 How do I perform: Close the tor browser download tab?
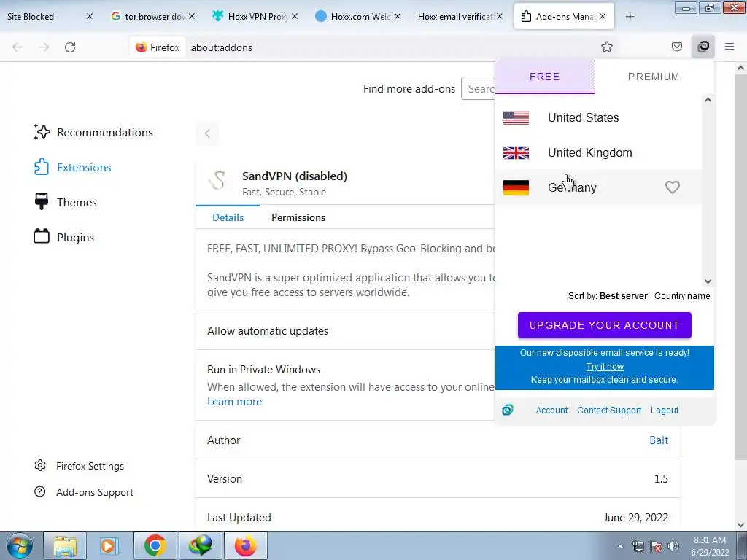tap(192, 16)
